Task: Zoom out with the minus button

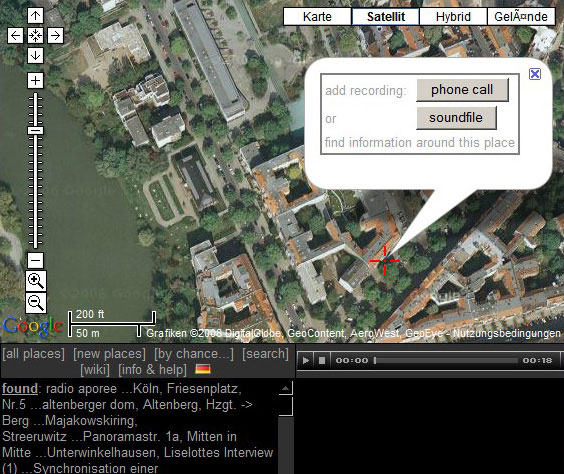Action: [x=35, y=260]
